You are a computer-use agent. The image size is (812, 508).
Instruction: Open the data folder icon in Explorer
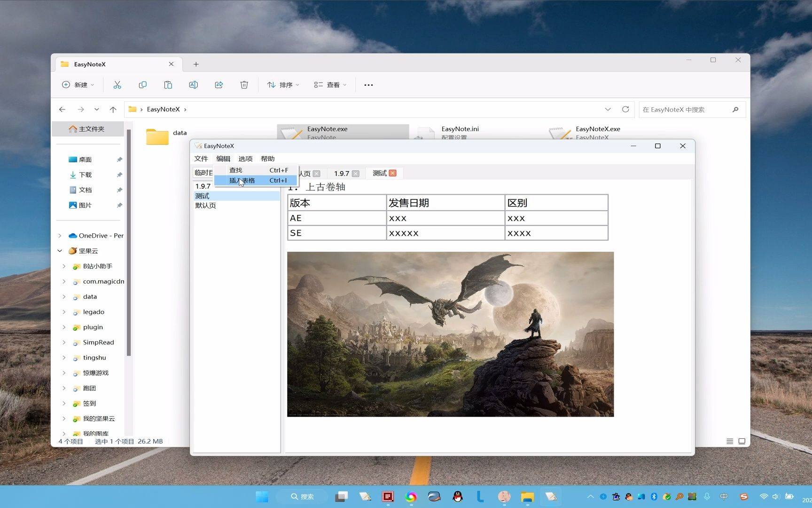pyautogui.click(x=157, y=136)
